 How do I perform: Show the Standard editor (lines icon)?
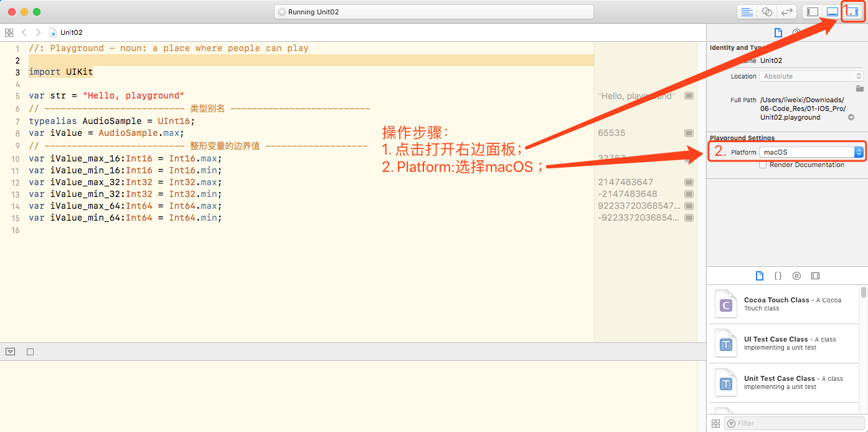click(747, 11)
